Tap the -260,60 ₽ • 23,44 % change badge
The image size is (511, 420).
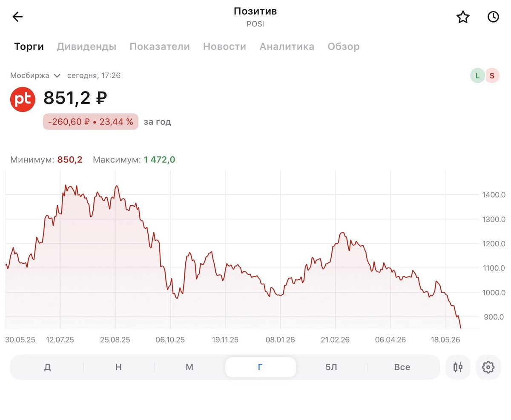pos(91,122)
